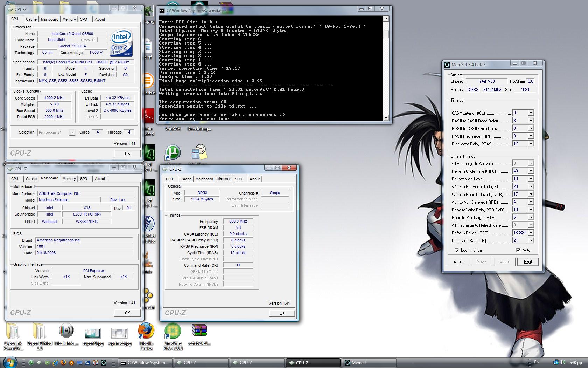Launch Firefox from the quick launch bar

coord(63,363)
